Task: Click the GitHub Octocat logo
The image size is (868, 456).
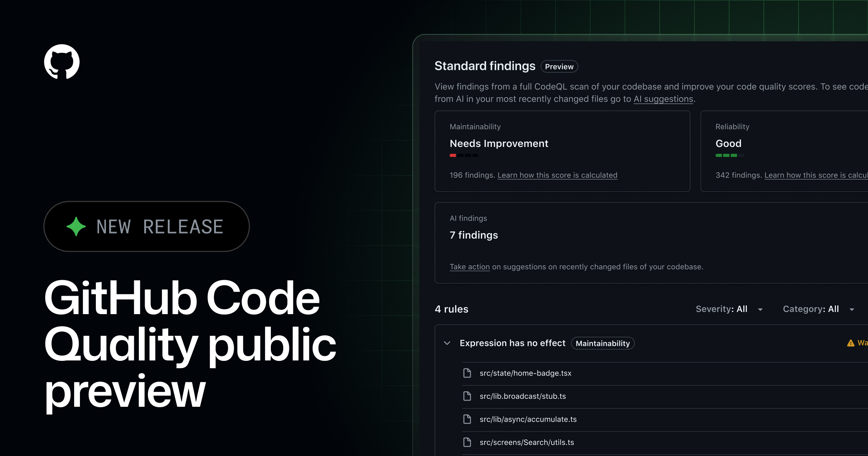Action: click(62, 62)
